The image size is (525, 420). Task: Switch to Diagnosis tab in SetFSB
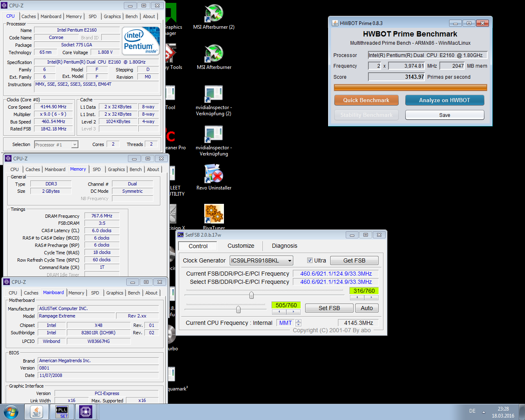point(285,246)
